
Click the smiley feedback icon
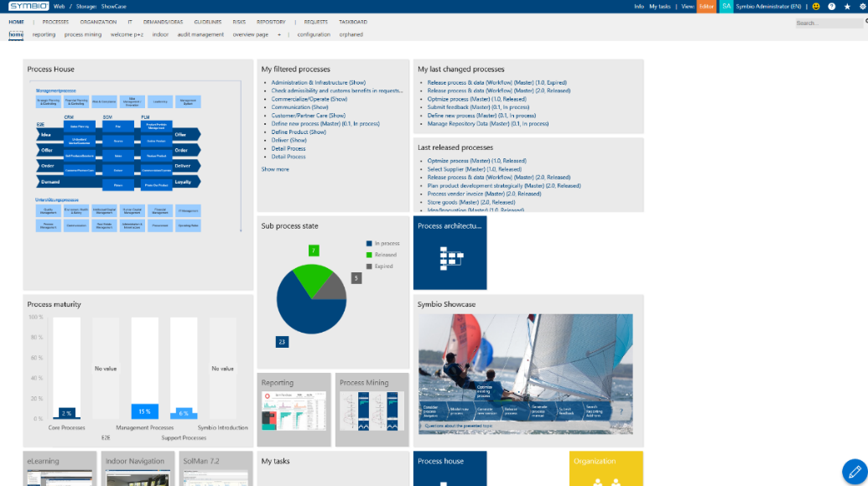click(816, 7)
